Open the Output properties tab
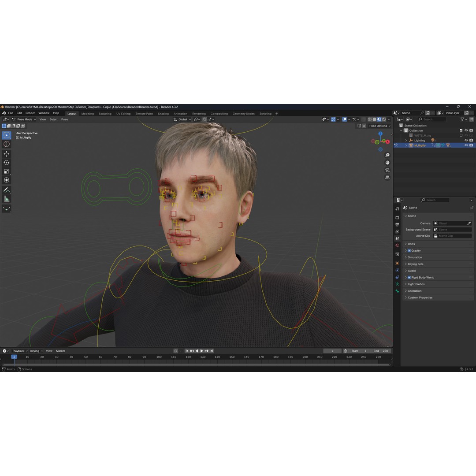The height and width of the screenshot is (476, 476). 397,225
